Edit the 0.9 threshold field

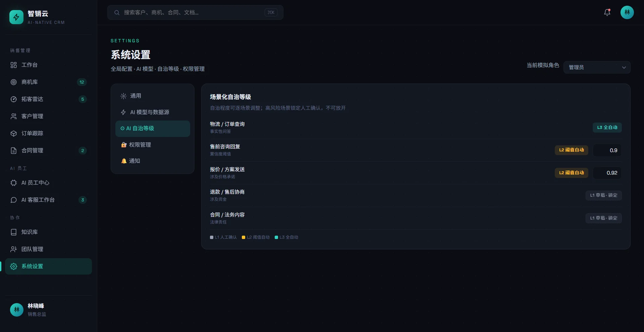(x=607, y=150)
